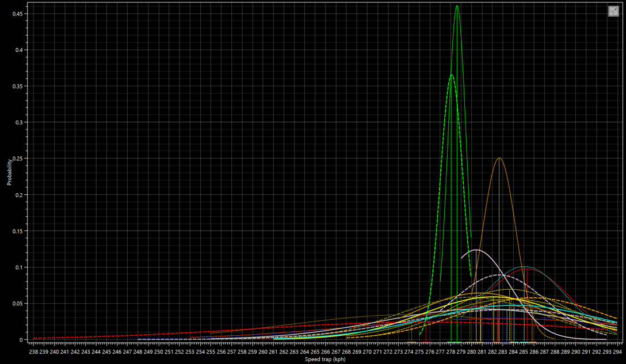Click the 285 label on the speed axis

click(x=524, y=351)
